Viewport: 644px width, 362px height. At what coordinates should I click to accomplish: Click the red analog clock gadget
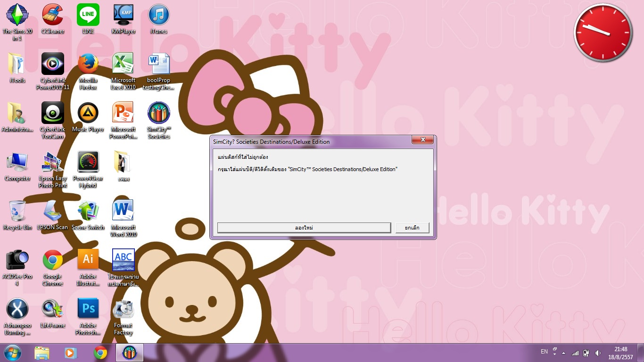(602, 33)
